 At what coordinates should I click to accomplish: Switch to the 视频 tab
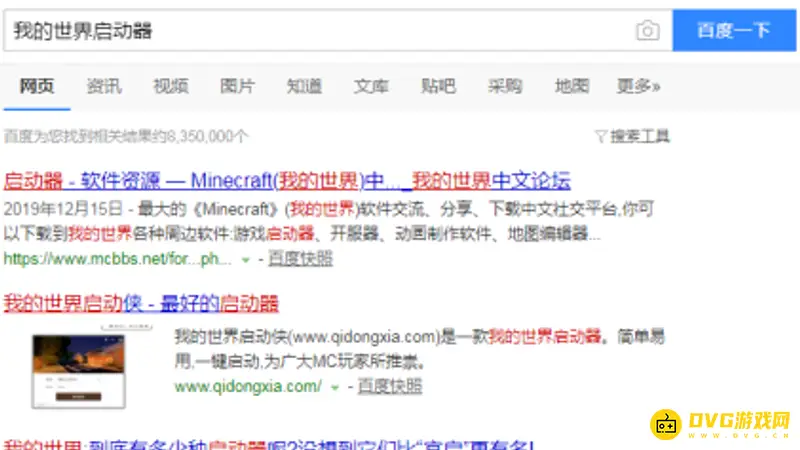pyautogui.click(x=170, y=86)
